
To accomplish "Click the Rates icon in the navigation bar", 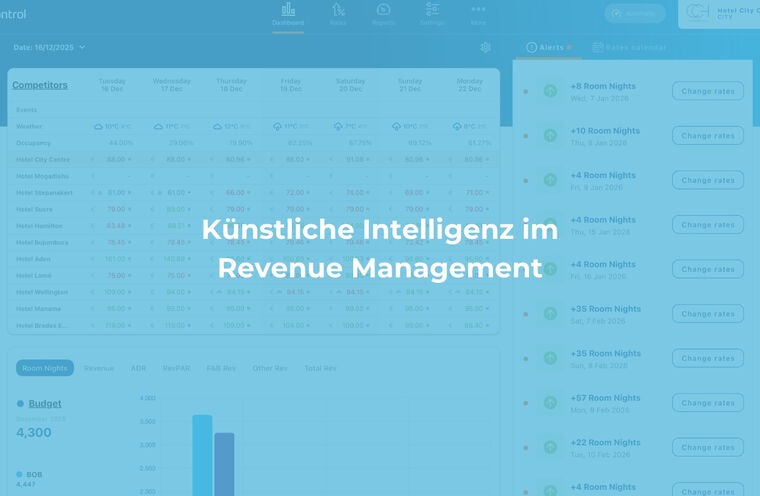I will click(x=338, y=10).
